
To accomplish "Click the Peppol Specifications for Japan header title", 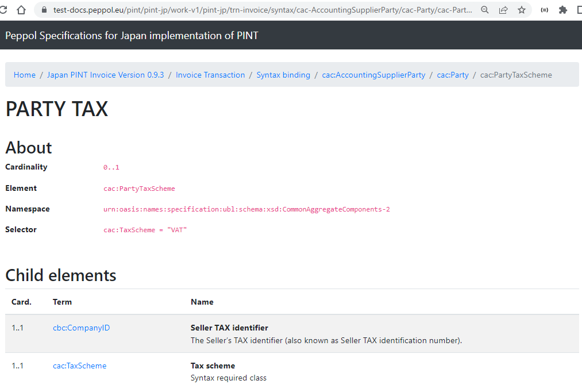I will tap(132, 36).
